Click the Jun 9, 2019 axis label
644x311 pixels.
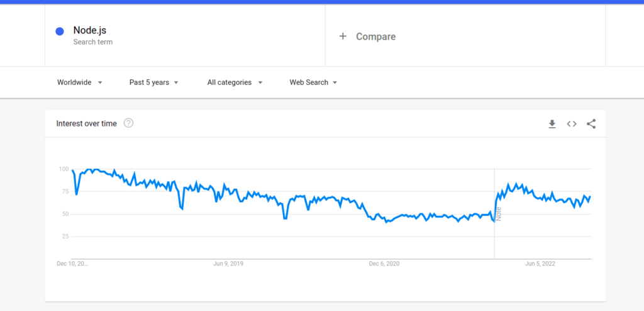tap(228, 264)
